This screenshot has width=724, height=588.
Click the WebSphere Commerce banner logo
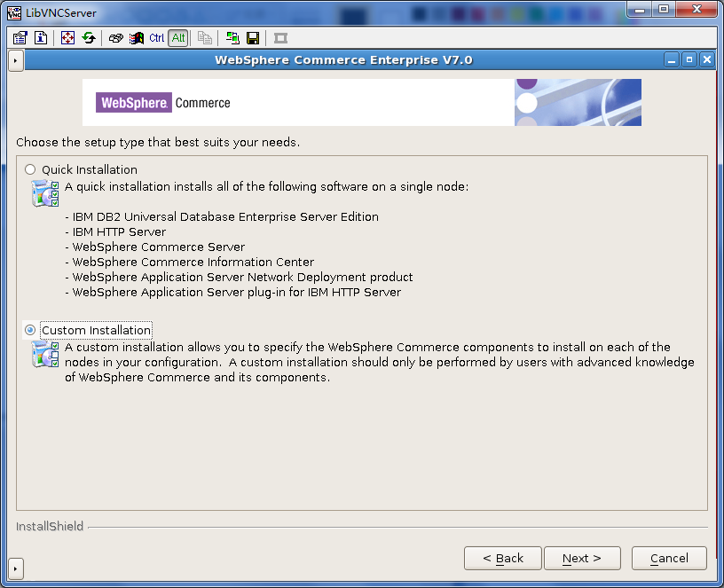click(163, 103)
